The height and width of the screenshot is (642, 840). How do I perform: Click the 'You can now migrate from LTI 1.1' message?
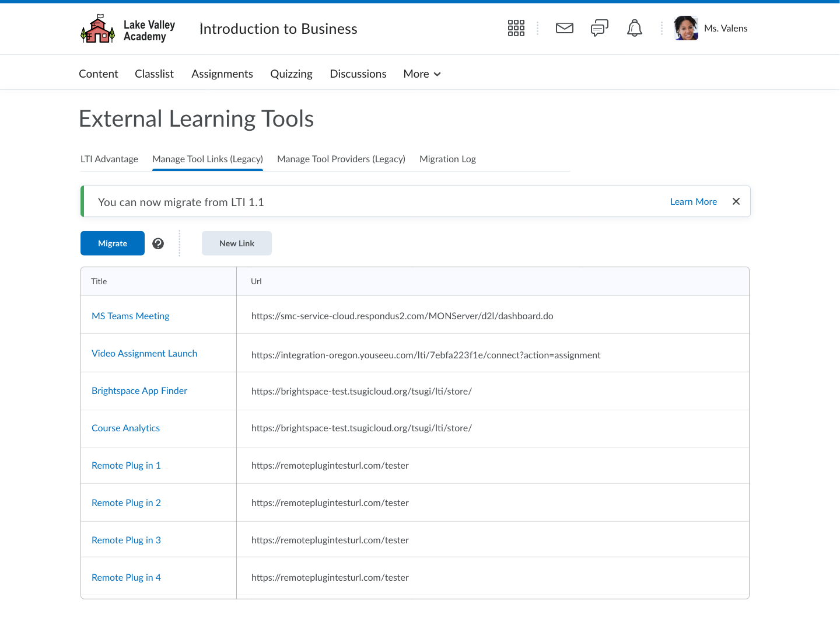click(x=181, y=202)
